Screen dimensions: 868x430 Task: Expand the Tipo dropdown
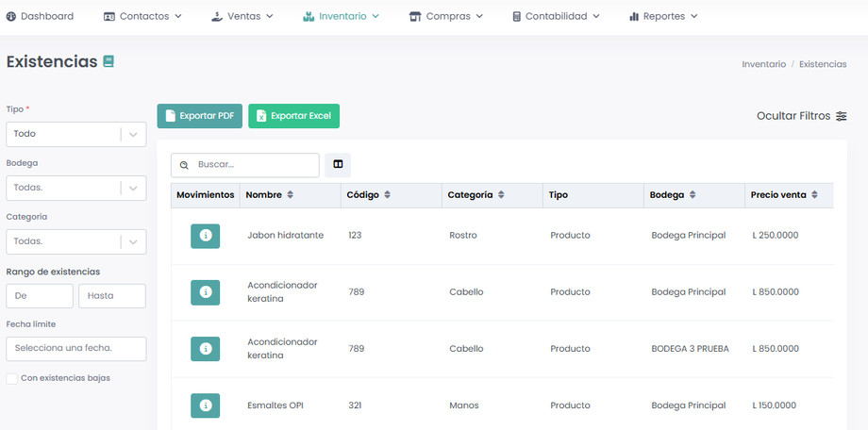pos(135,134)
